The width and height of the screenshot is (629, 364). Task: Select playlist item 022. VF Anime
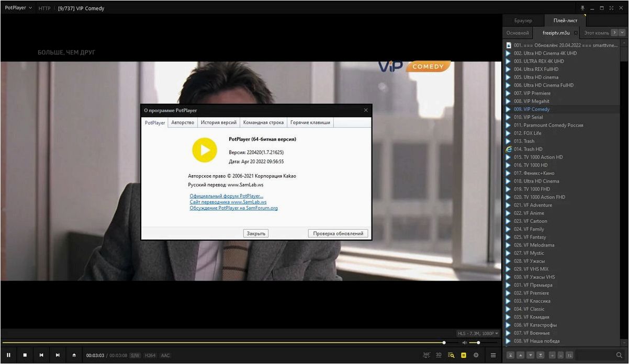point(561,213)
